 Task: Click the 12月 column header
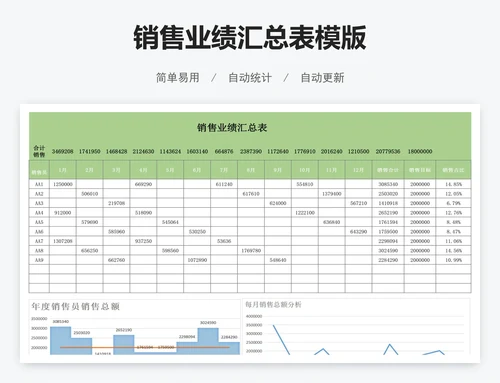click(x=359, y=170)
